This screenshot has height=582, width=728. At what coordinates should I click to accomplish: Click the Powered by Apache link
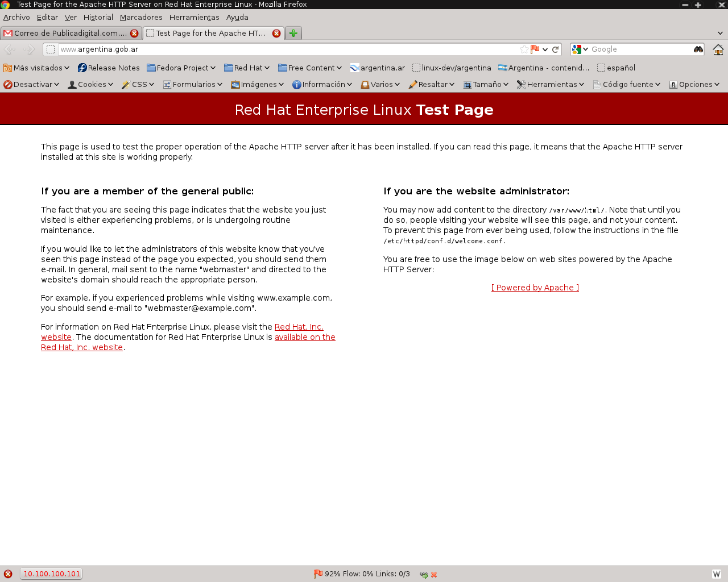click(x=535, y=288)
